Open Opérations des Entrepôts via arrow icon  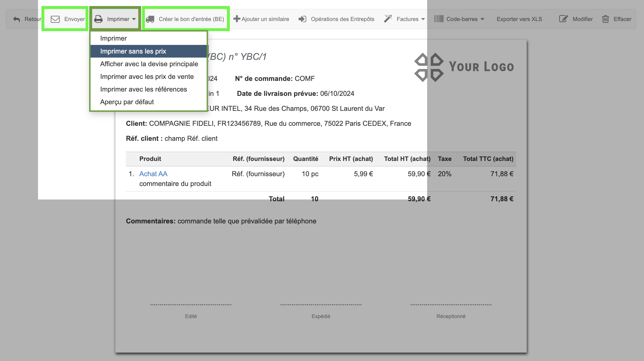(302, 19)
